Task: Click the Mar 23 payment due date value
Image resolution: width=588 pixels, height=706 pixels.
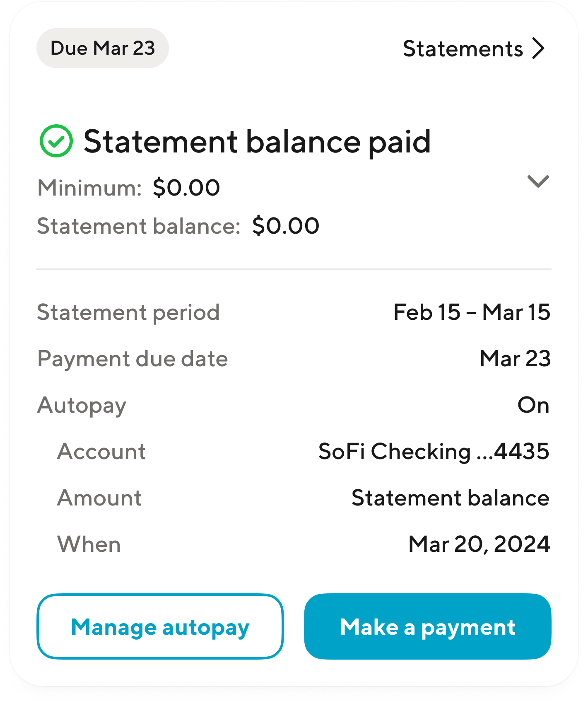Action: pos(515,358)
